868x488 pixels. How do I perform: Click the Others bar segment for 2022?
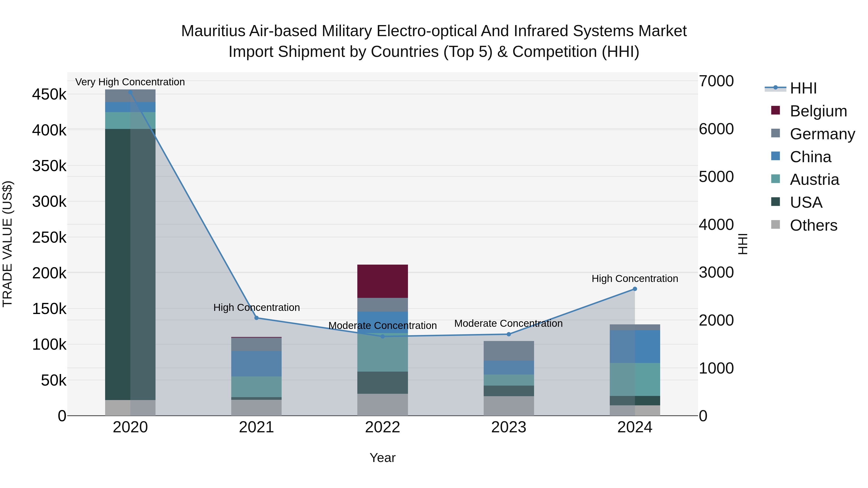[x=382, y=404]
